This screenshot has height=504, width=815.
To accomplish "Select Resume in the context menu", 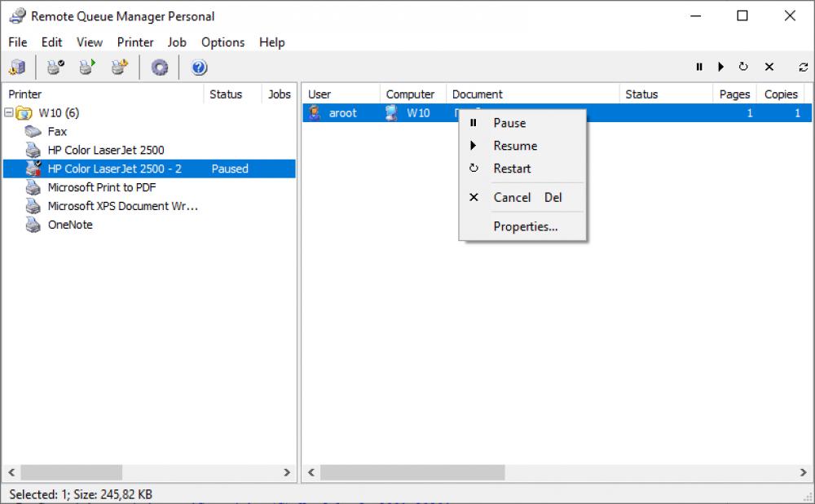I will [515, 146].
